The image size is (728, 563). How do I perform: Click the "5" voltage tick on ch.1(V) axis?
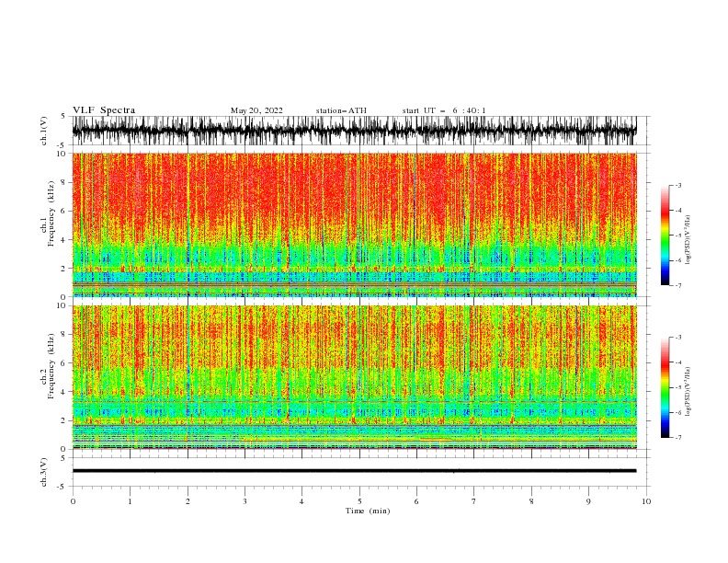click(x=64, y=117)
